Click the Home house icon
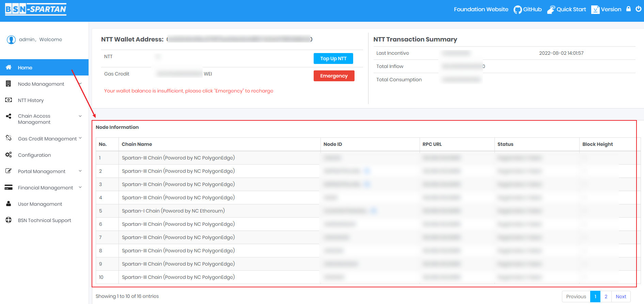The image size is (644, 304). pos(9,67)
